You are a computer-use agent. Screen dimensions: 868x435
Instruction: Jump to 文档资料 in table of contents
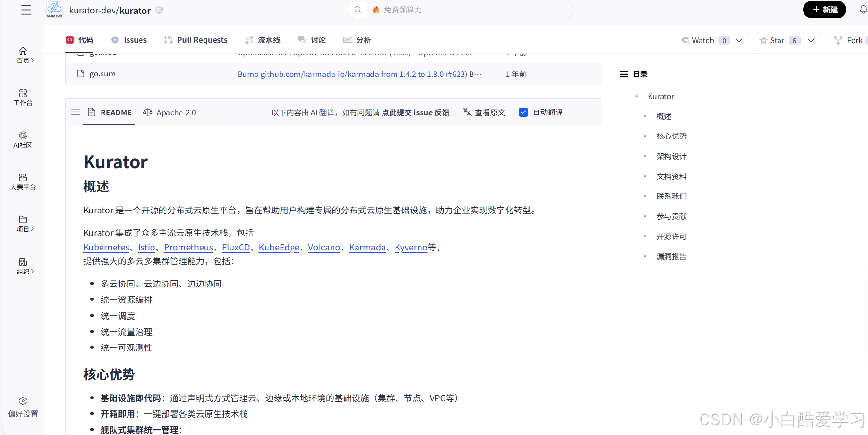click(671, 176)
